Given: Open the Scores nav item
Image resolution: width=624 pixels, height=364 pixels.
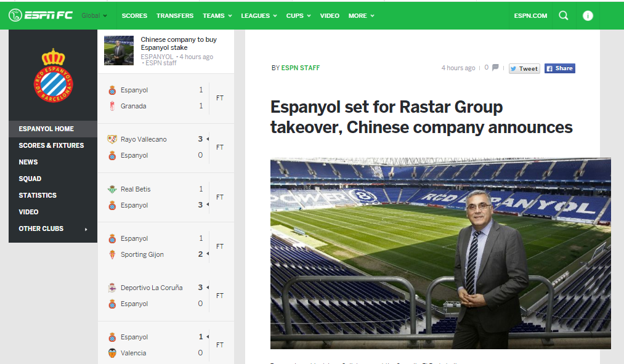Looking at the screenshot, I should tap(134, 15).
